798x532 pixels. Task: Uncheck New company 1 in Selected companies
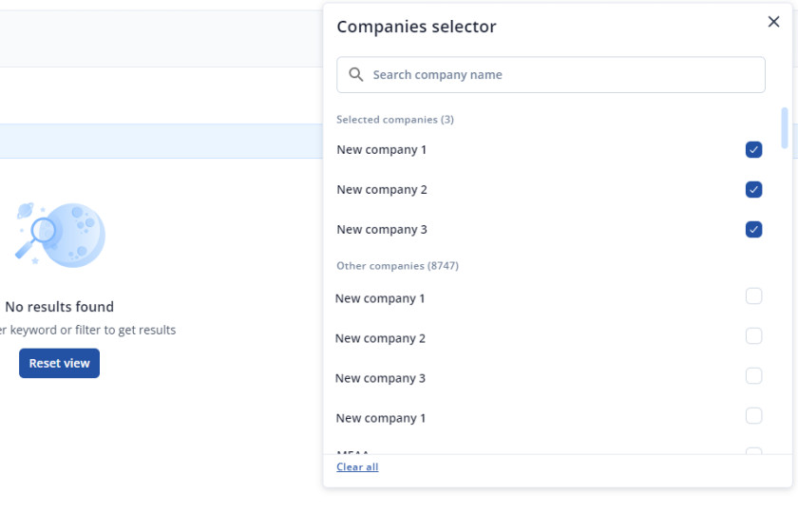point(753,150)
